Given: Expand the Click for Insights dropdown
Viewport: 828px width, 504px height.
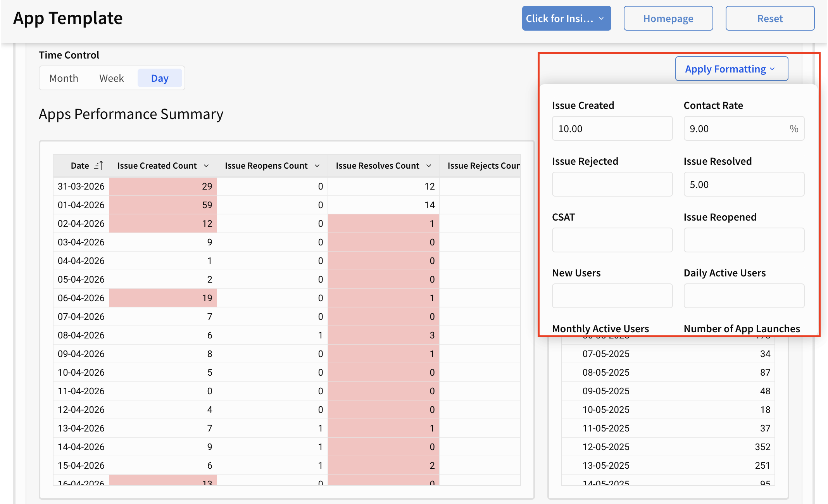Looking at the screenshot, I should click(566, 18).
